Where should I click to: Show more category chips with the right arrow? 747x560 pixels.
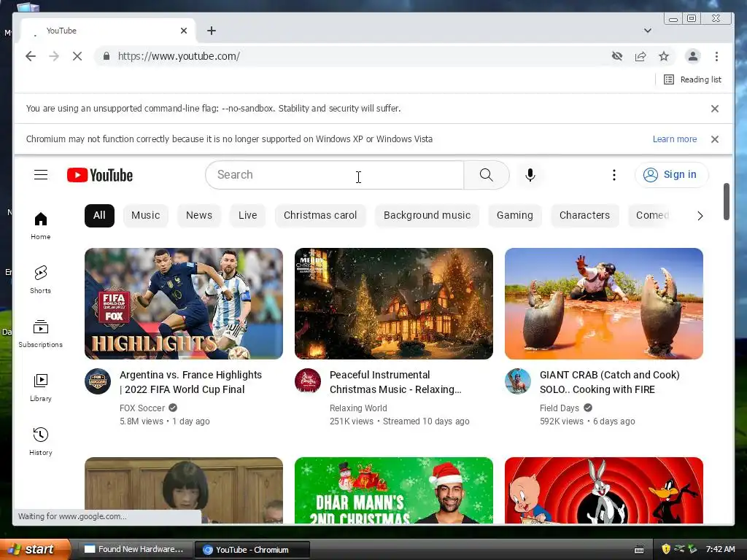(700, 216)
